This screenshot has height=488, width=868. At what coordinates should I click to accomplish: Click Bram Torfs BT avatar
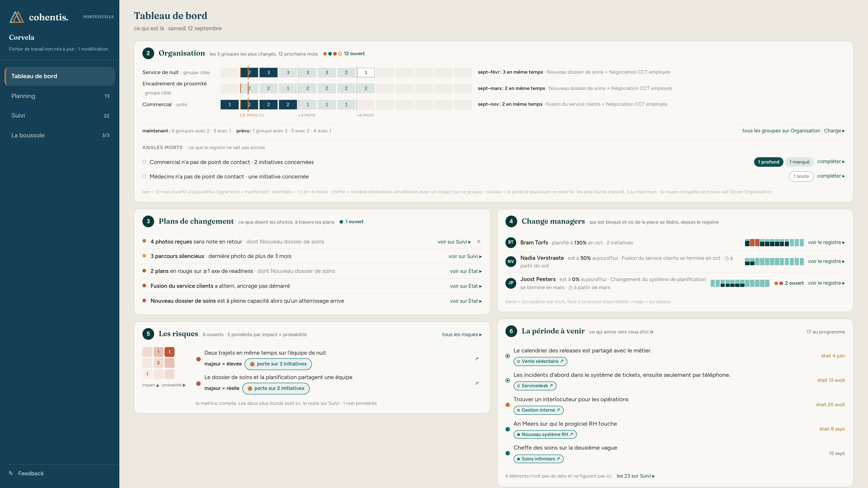pos(511,242)
